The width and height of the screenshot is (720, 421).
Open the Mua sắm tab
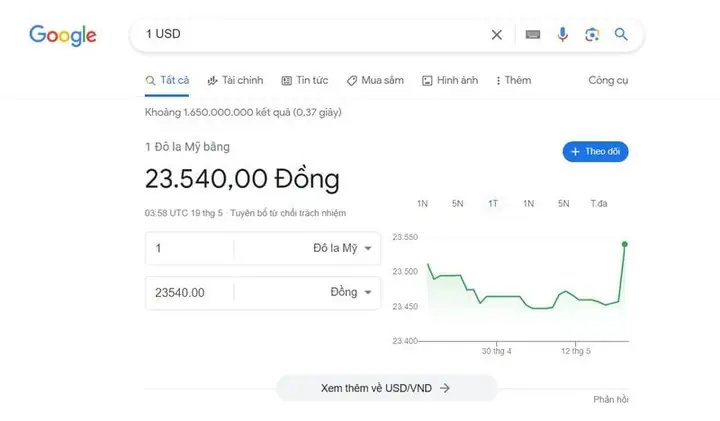click(x=375, y=80)
